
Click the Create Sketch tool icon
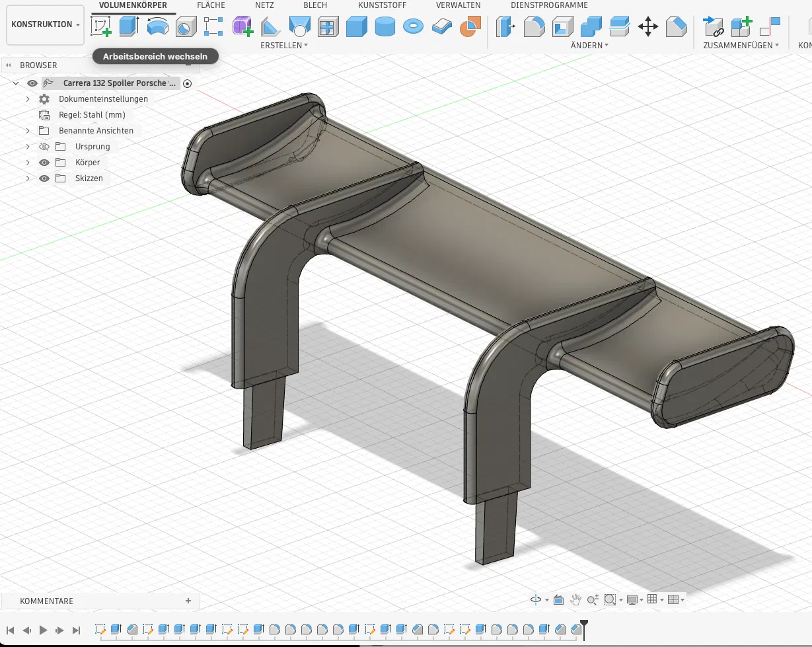coord(100,27)
